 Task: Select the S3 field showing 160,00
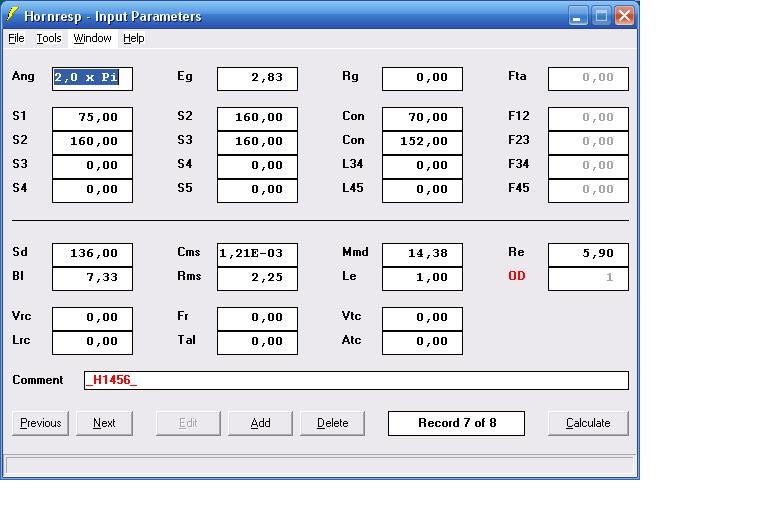(x=258, y=142)
